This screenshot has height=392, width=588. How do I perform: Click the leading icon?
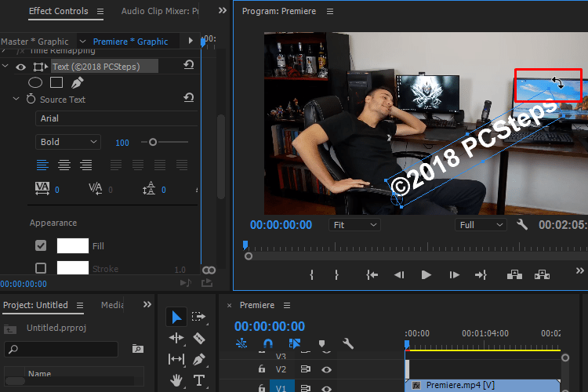(x=149, y=188)
